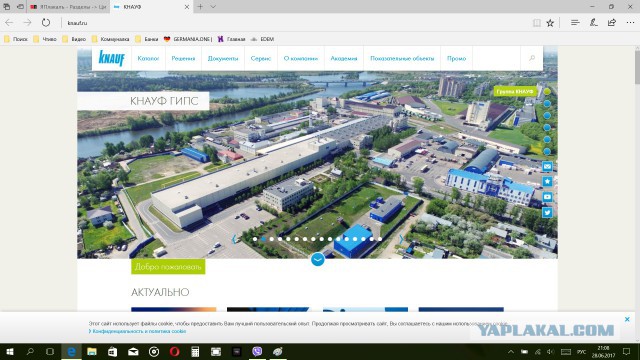The height and width of the screenshot is (360, 640).
Task: Open the GERMANIA.ONE bookmark
Action: click(188, 39)
